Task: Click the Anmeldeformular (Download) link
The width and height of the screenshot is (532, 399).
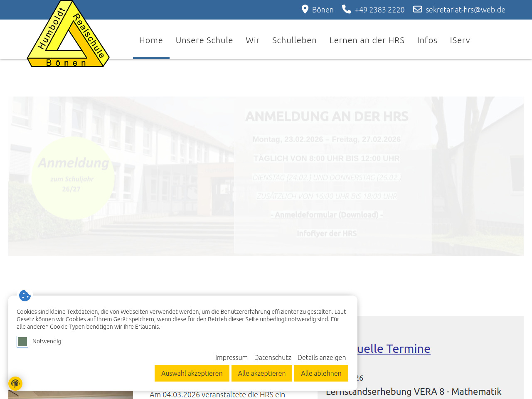Action: 327,215
